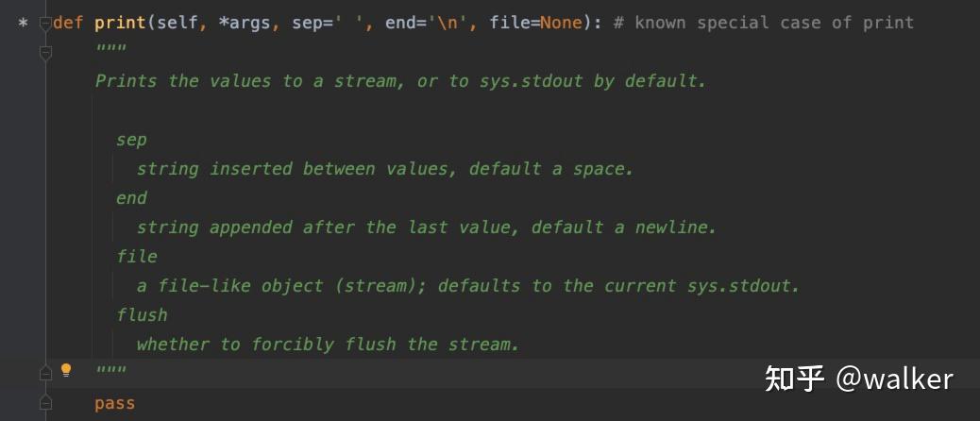
Task: Click 'whether to forcibly flush the stream' line
Action: [329, 345]
